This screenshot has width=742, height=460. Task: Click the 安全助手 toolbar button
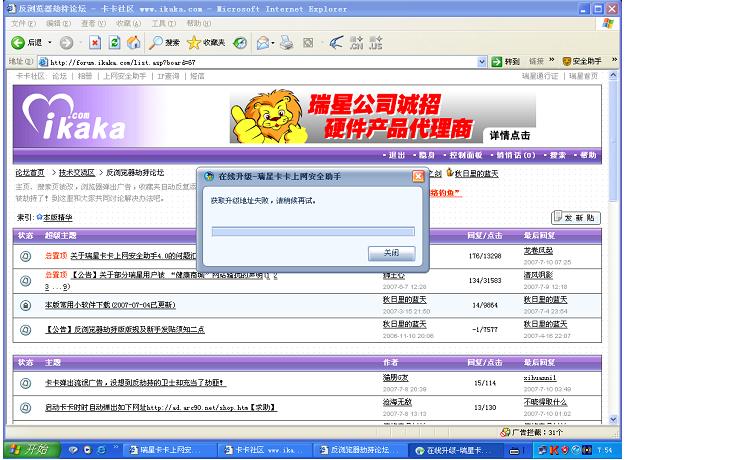coord(582,61)
